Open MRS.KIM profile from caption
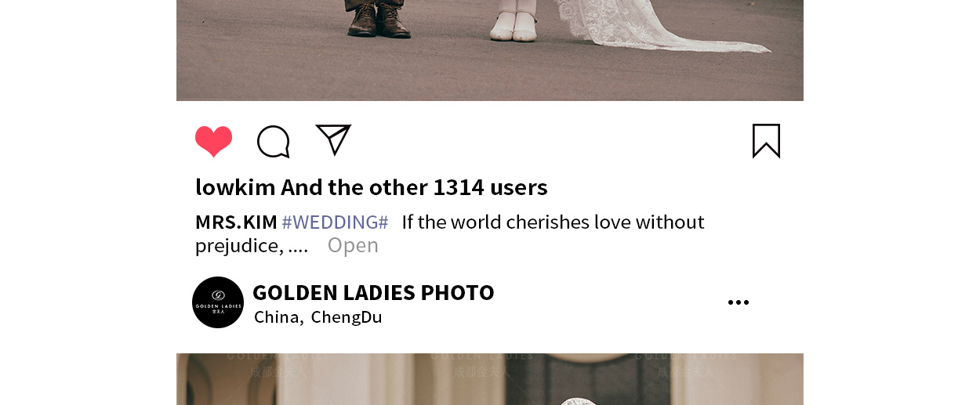Viewport: 980px width, 405px height. pos(236,222)
